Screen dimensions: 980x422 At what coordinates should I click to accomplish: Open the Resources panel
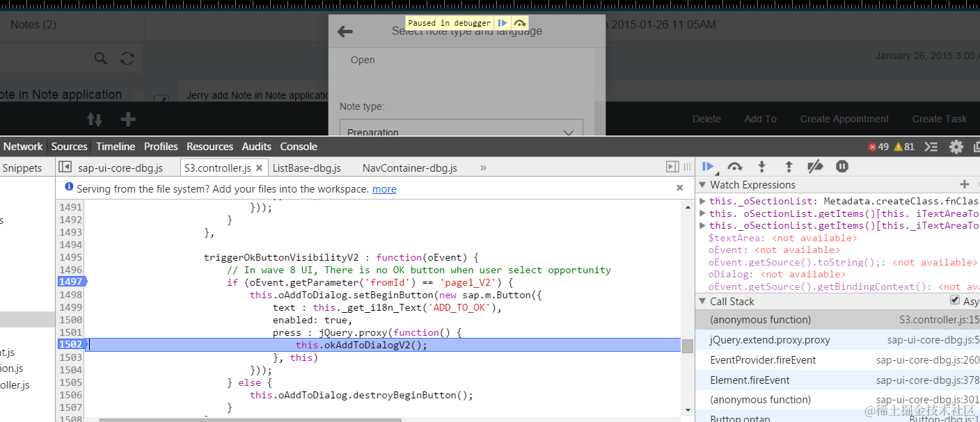(210, 147)
